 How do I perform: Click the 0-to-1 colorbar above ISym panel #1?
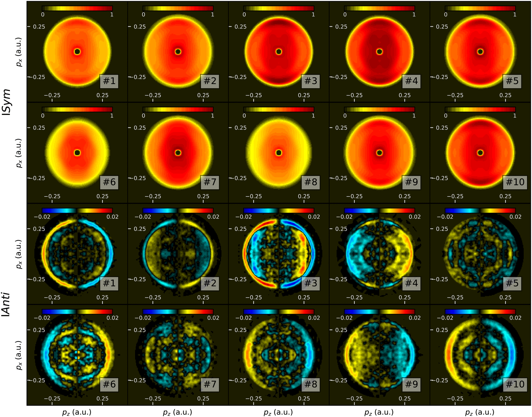(x=77, y=8)
